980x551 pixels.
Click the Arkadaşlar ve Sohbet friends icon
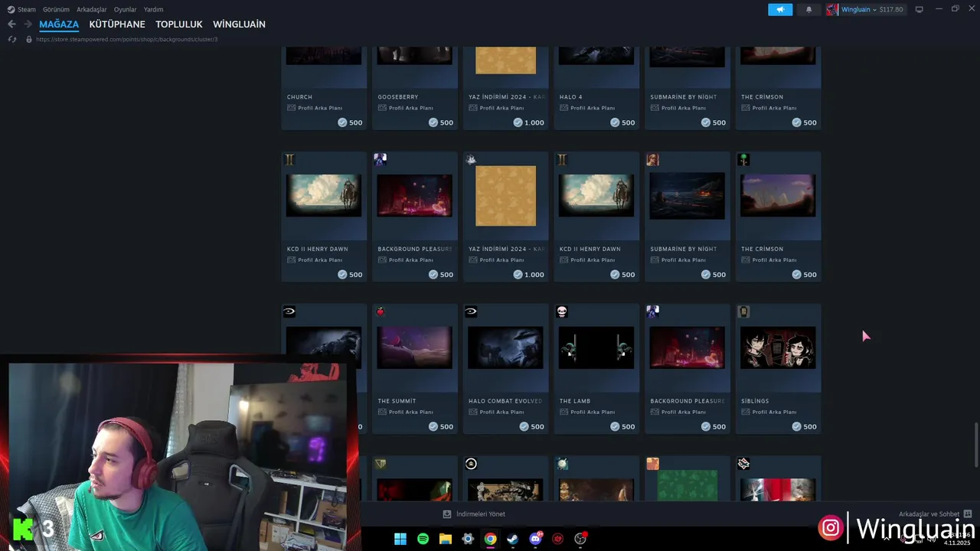[x=968, y=514]
